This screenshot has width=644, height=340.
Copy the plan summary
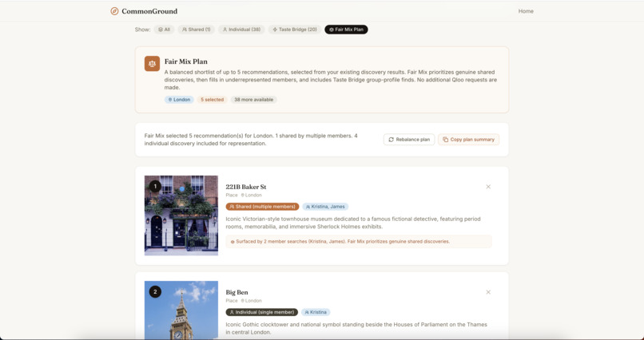pos(469,140)
